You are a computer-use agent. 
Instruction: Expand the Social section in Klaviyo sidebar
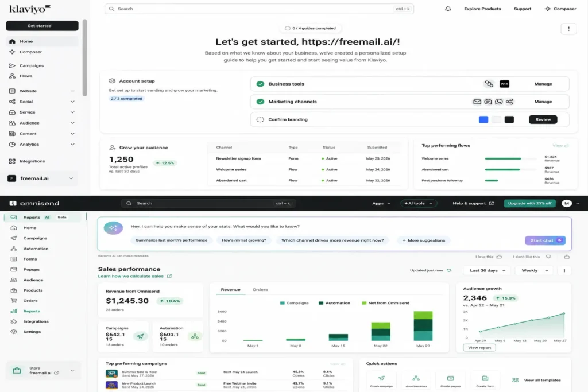coord(72,102)
